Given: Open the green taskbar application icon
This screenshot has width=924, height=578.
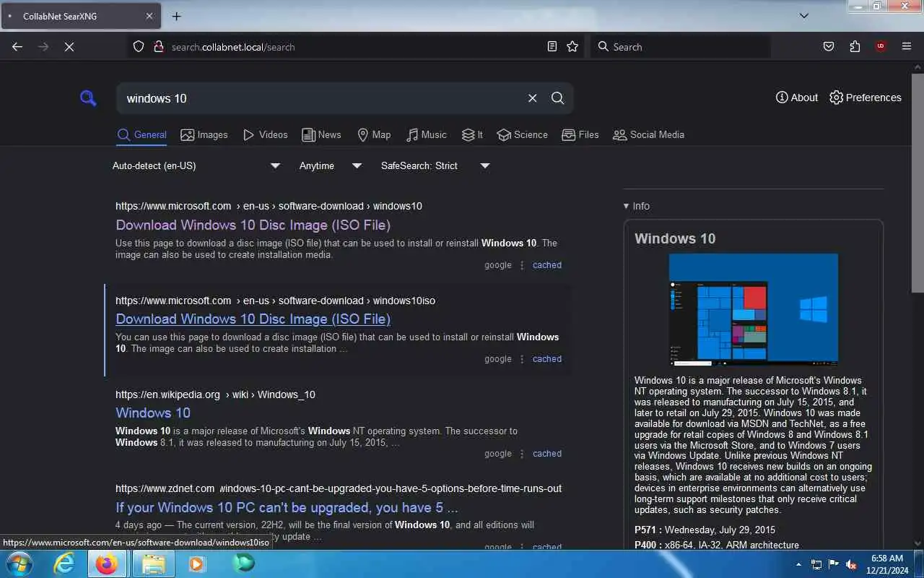Looking at the screenshot, I should tap(244, 564).
